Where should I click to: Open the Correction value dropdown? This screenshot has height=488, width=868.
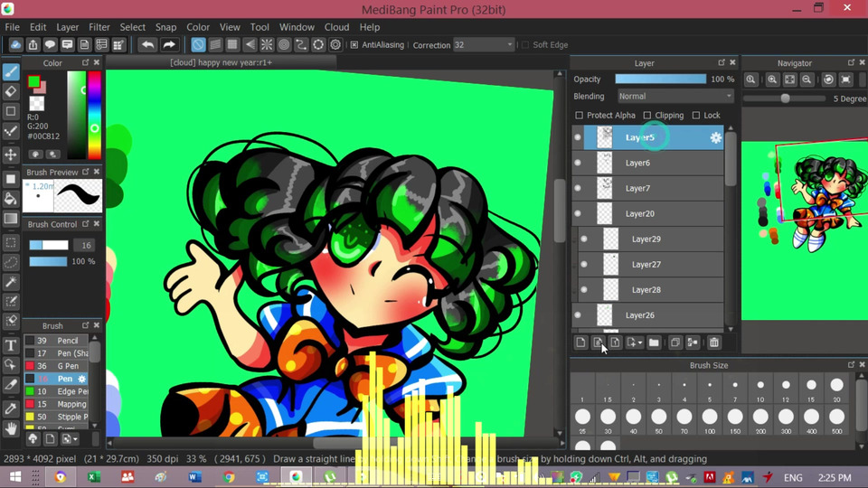click(510, 44)
